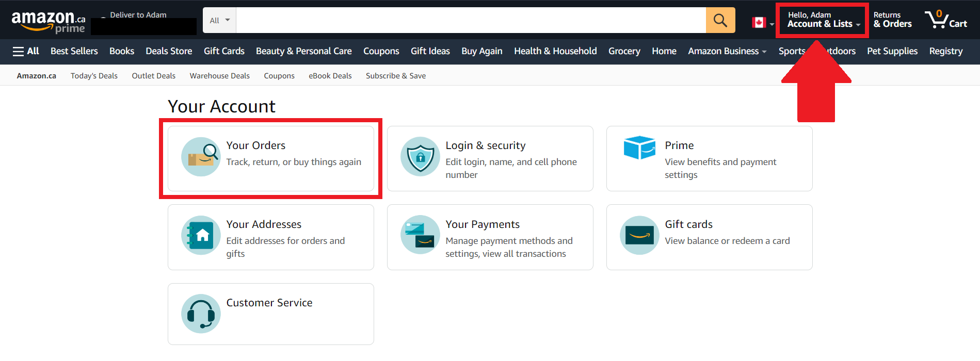Open the Gift cards heading

coord(688,224)
